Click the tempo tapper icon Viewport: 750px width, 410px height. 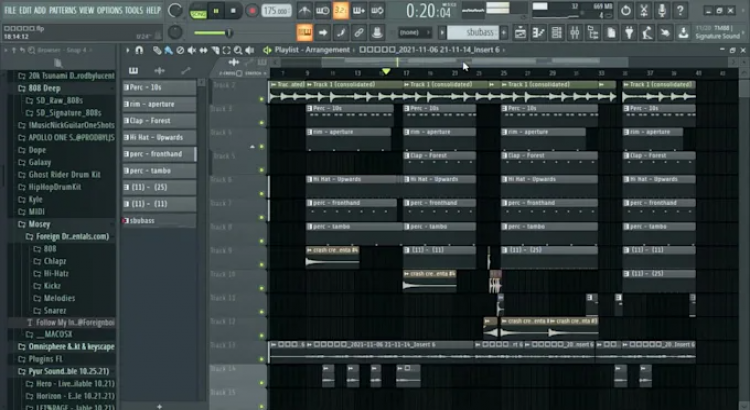[648, 33]
